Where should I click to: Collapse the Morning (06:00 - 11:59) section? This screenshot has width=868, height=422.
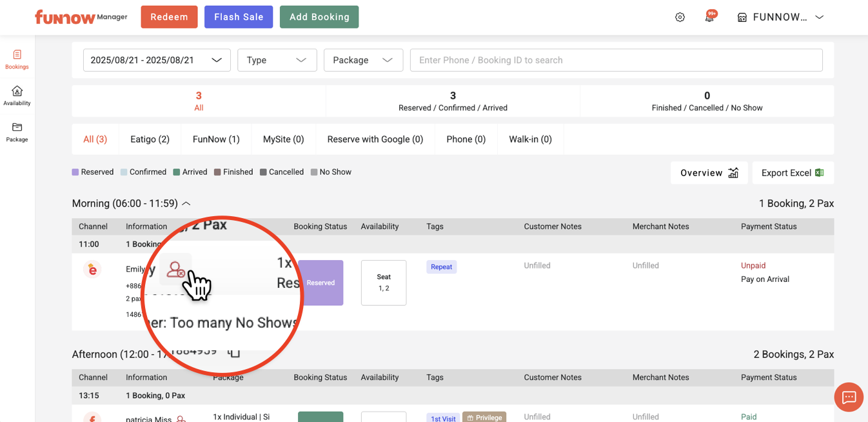tap(186, 203)
